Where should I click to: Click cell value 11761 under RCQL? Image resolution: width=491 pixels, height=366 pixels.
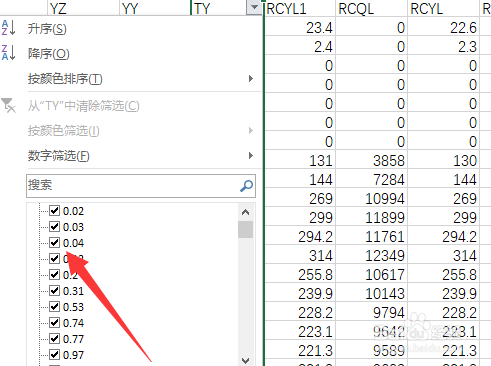[372, 236]
